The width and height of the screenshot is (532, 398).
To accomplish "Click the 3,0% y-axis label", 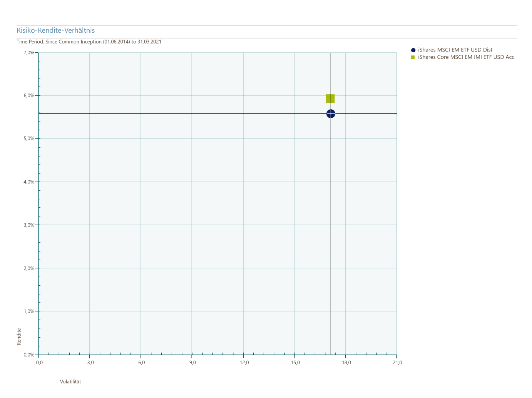I will click(x=29, y=225).
